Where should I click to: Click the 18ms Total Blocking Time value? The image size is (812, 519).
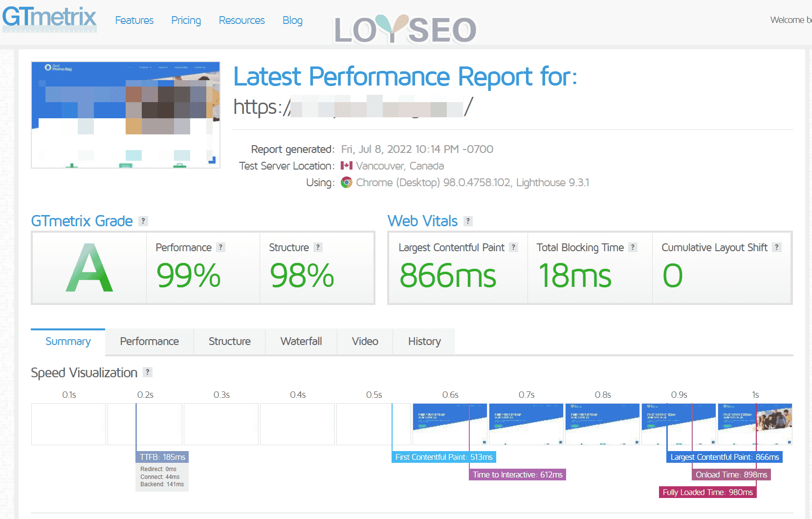click(575, 276)
